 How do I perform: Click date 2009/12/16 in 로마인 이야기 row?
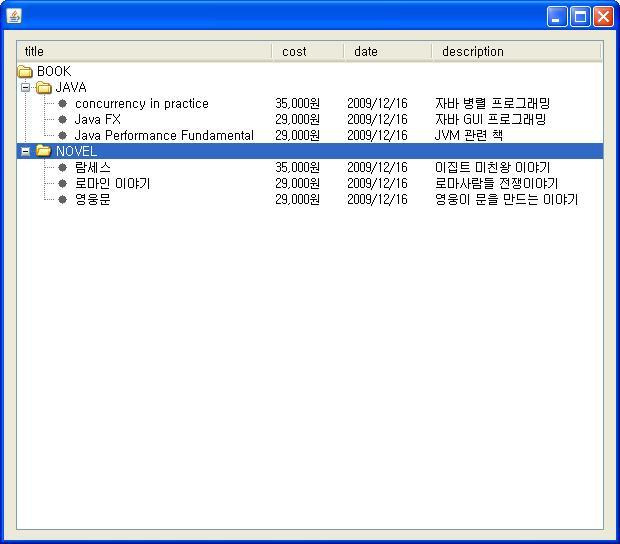[x=377, y=183]
